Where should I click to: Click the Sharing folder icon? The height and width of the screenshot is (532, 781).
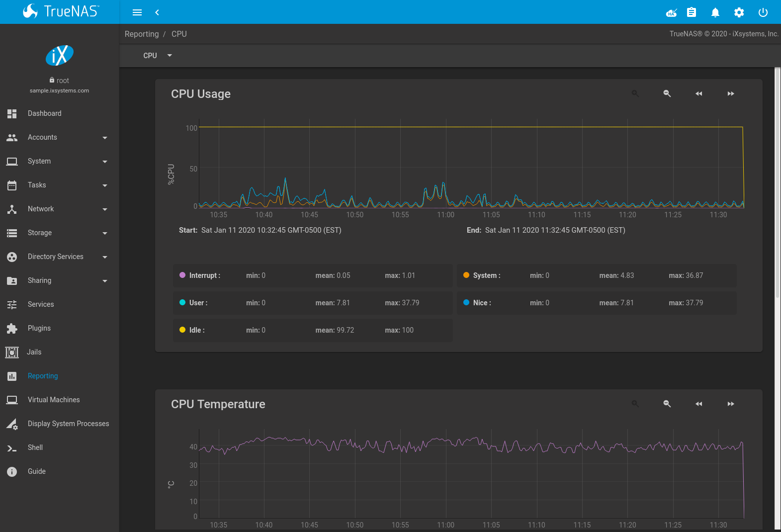coord(12,280)
